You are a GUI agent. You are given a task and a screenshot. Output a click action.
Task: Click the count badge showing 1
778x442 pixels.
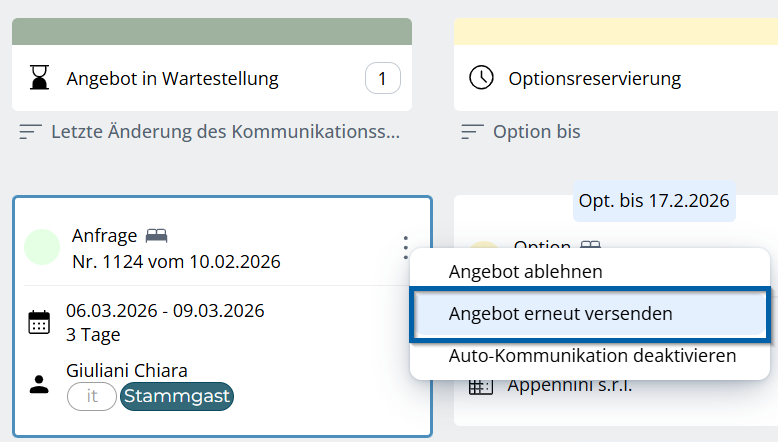pyautogui.click(x=383, y=78)
